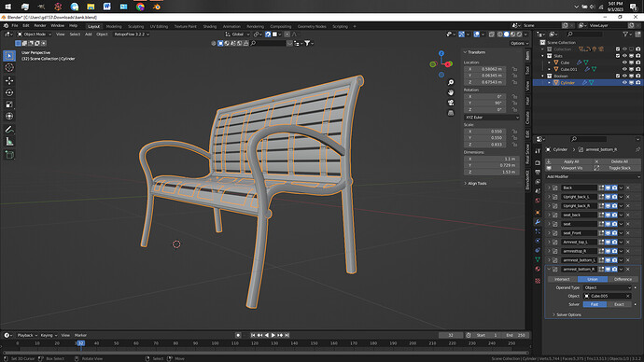Set boolean operation to Difference

coord(623,279)
